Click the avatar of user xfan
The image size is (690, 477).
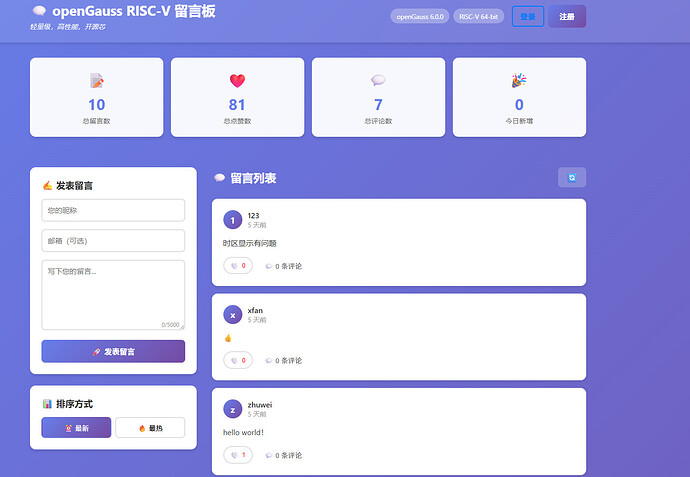coord(233,315)
